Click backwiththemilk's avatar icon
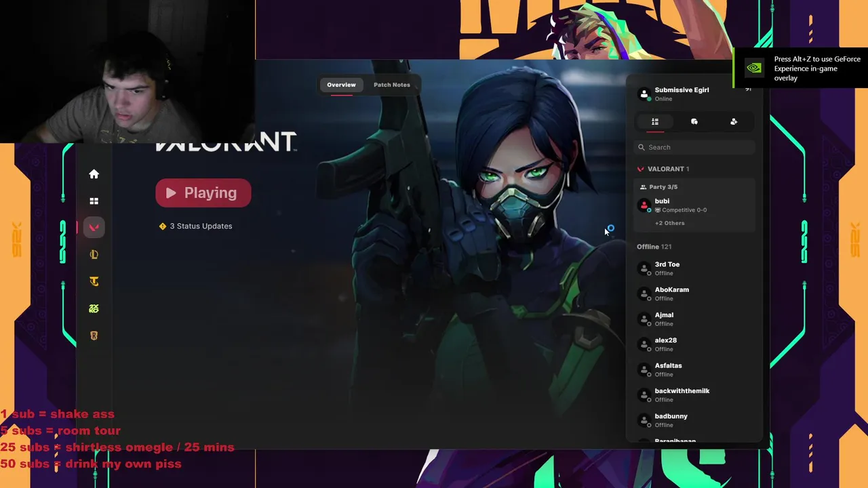 coord(644,394)
